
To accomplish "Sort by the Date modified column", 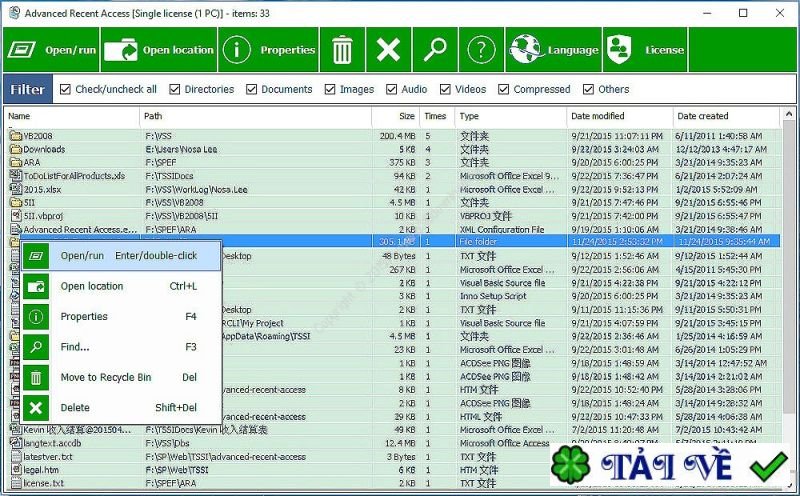I will (619, 116).
